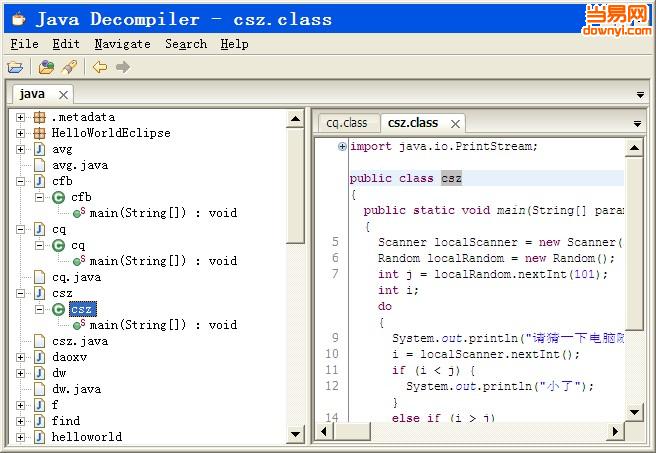Viewport: 656px width, 453px height.
Task: Open the Help menu
Action: (235, 44)
